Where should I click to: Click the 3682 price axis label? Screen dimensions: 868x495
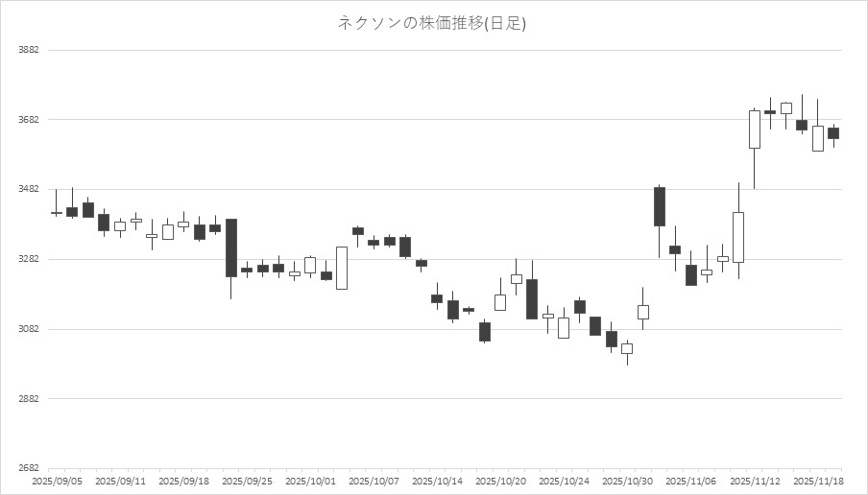(x=28, y=120)
